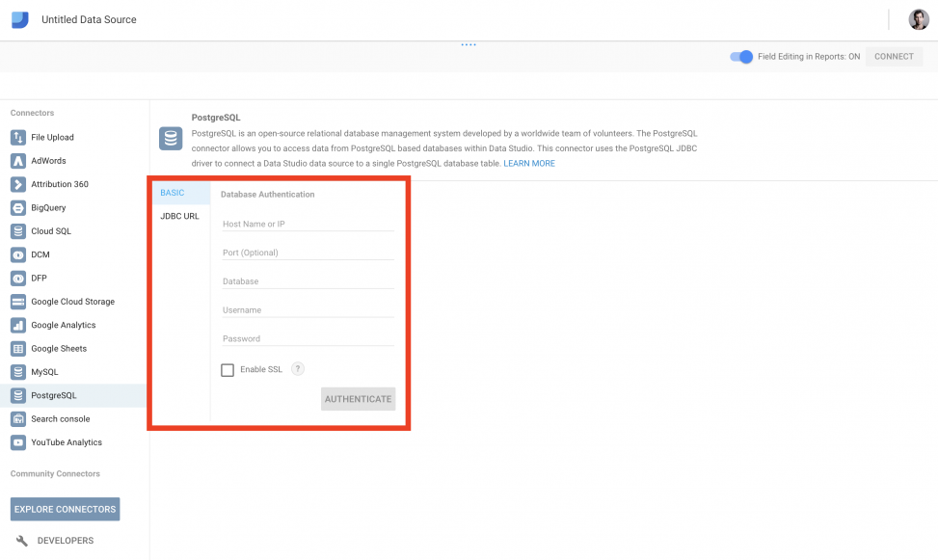938x560 pixels.
Task: Select BigQuery connector label
Action: pos(48,207)
